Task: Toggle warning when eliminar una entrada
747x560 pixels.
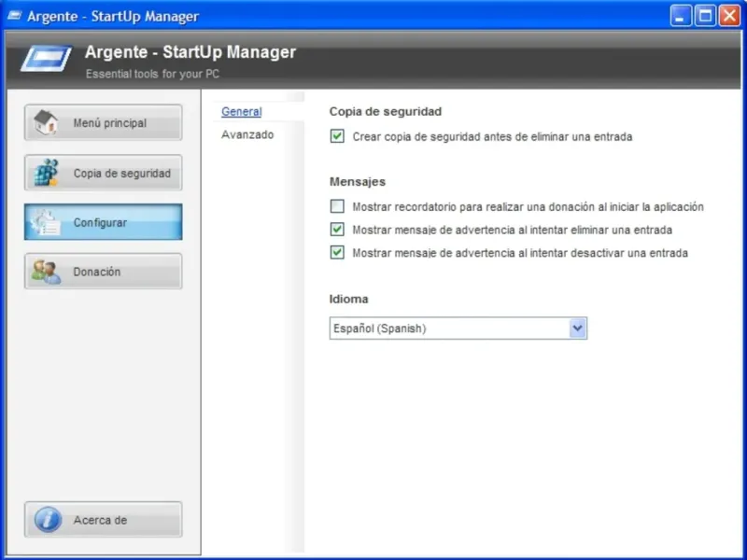Action: (x=337, y=230)
